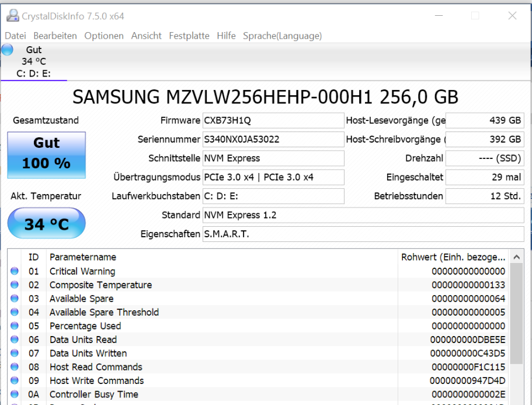This screenshot has width=532, height=405.
Task: Click raw value 00000000000133
Action: [468, 285]
